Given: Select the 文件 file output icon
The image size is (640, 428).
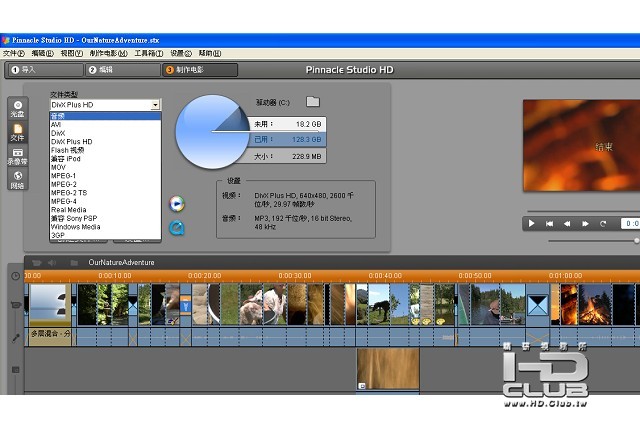Looking at the screenshot, I should [x=18, y=133].
